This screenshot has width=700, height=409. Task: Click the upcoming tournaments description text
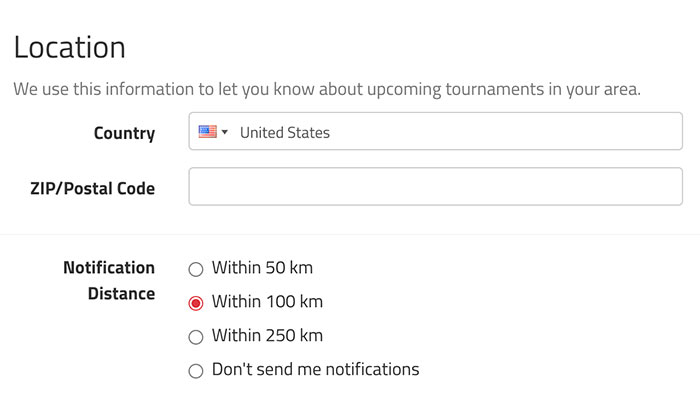pos(327,89)
